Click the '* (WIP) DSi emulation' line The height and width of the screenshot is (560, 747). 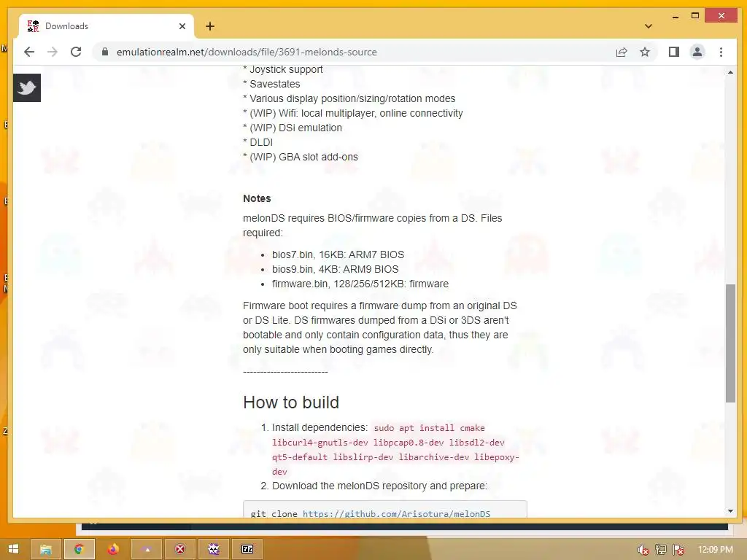[x=293, y=128]
